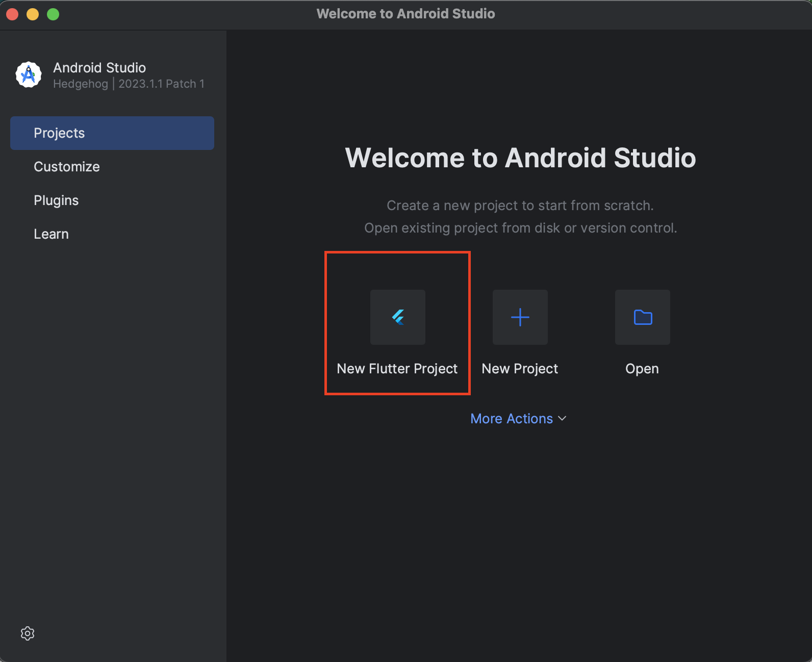Maximize the window with green button
This screenshot has width=812, height=662.
(53, 14)
